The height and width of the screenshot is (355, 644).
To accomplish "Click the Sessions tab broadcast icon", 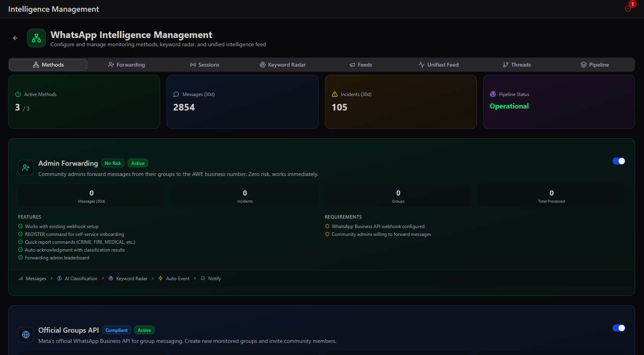I will [x=193, y=65].
